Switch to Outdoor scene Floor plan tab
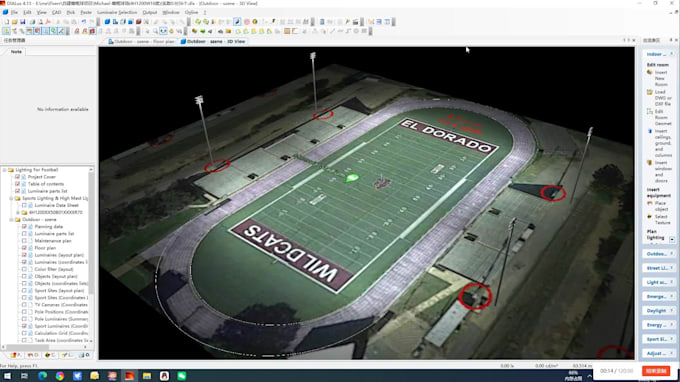This screenshot has height=382, width=680. pos(141,42)
